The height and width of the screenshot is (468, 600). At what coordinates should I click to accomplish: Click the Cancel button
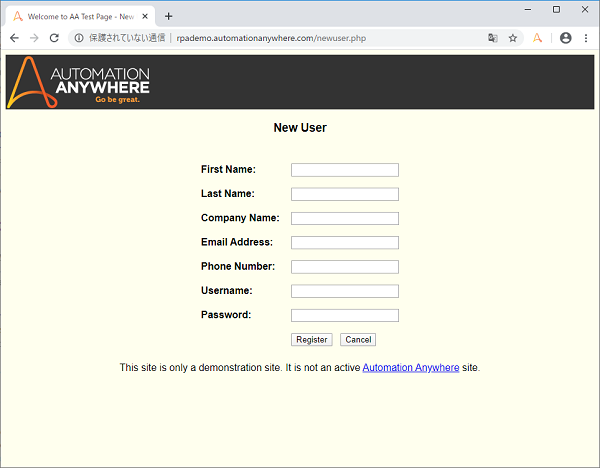(x=358, y=340)
